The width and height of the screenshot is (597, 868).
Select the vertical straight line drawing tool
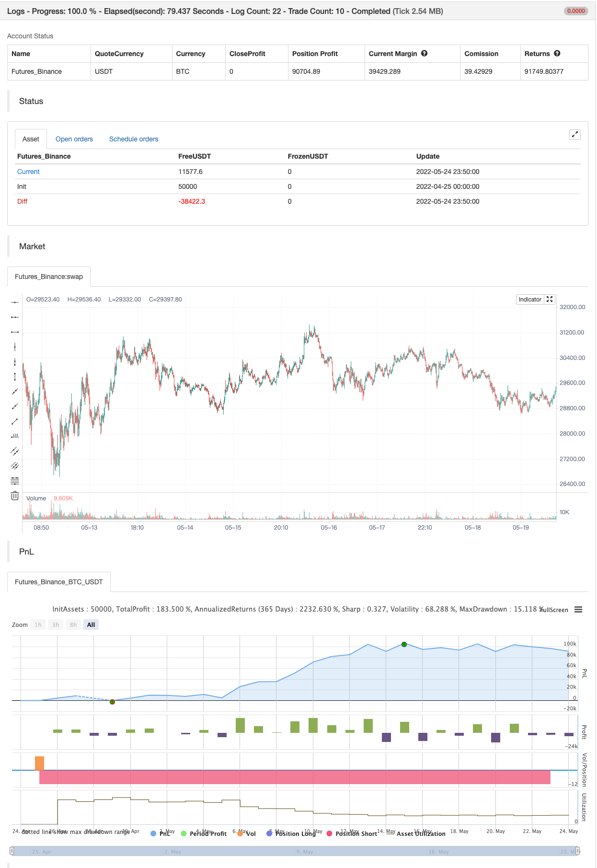click(15, 347)
